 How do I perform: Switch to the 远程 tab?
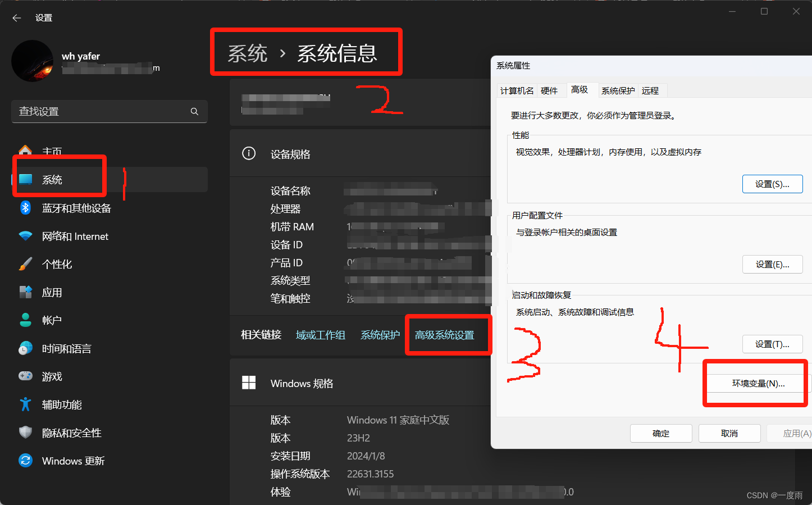point(651,90)
